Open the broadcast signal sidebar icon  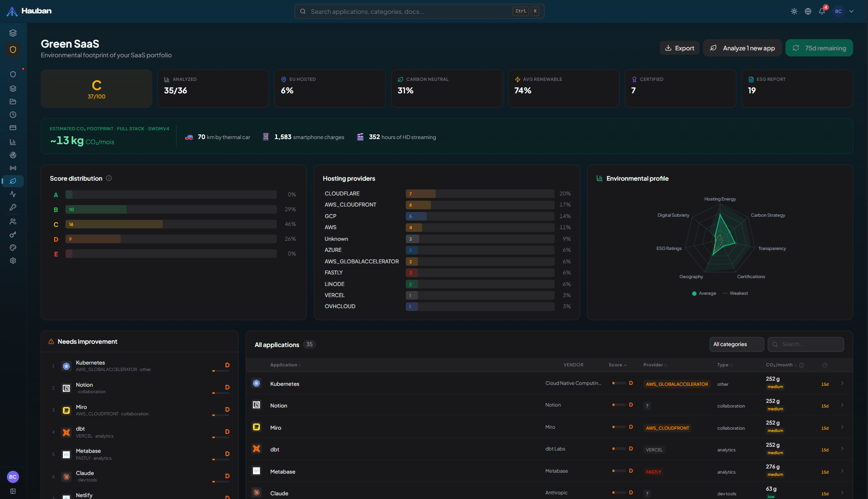13,168
